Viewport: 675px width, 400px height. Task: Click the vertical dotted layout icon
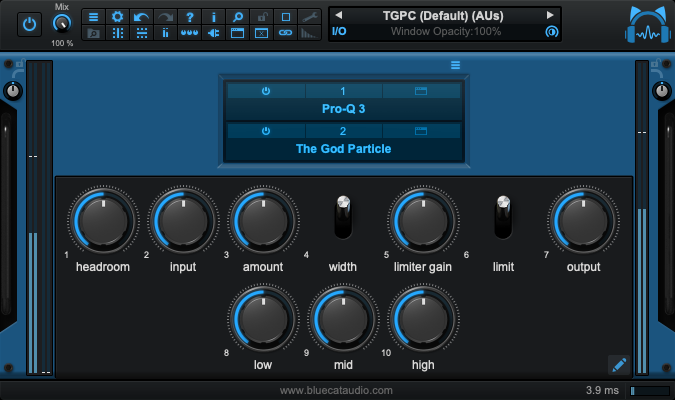118,33
